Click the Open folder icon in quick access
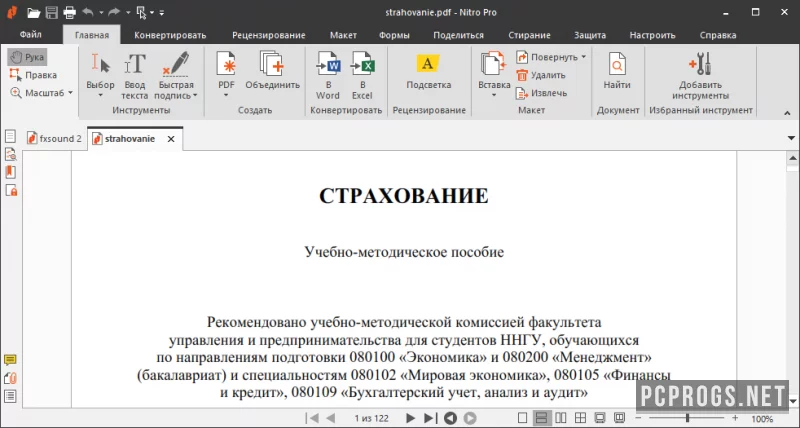The height and width of the screenshot is (428, 800). pyautogui.click(x=34, y=12)
